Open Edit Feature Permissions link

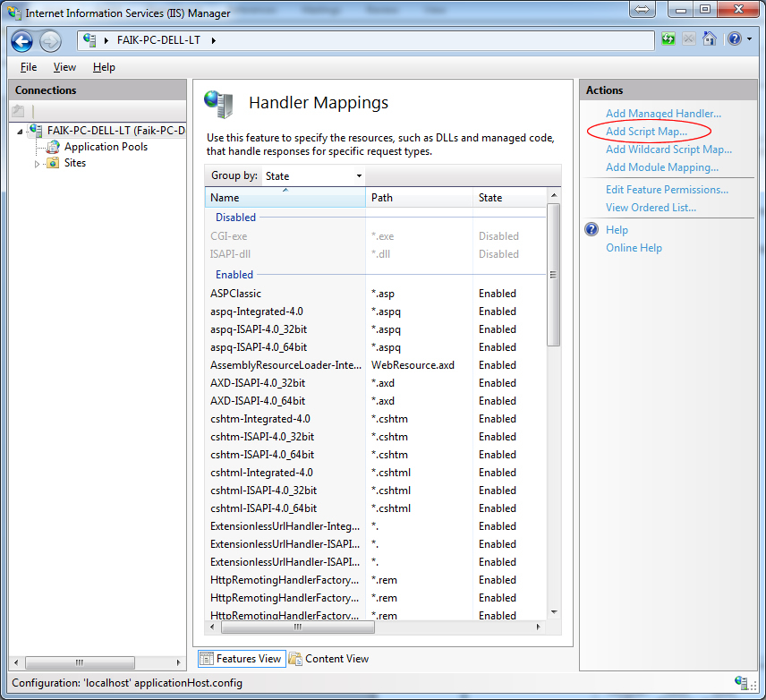(x=667, y=190)
